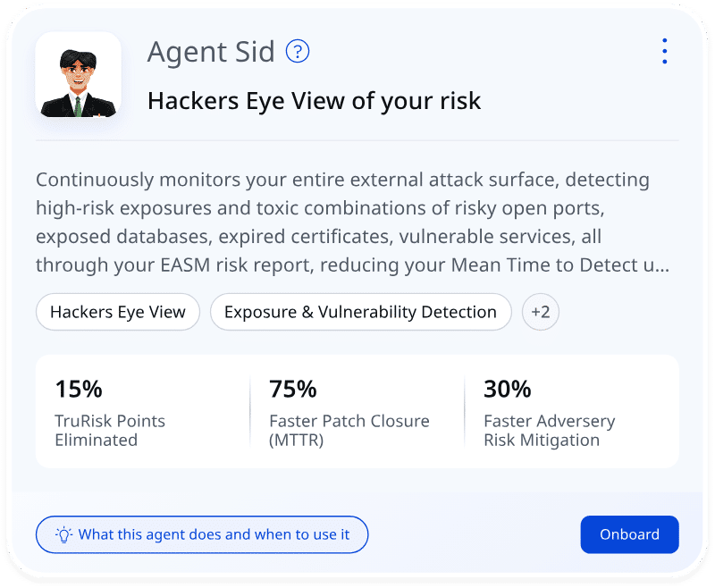Click the TruRisk Points Eliminated label

pos(110,430)
